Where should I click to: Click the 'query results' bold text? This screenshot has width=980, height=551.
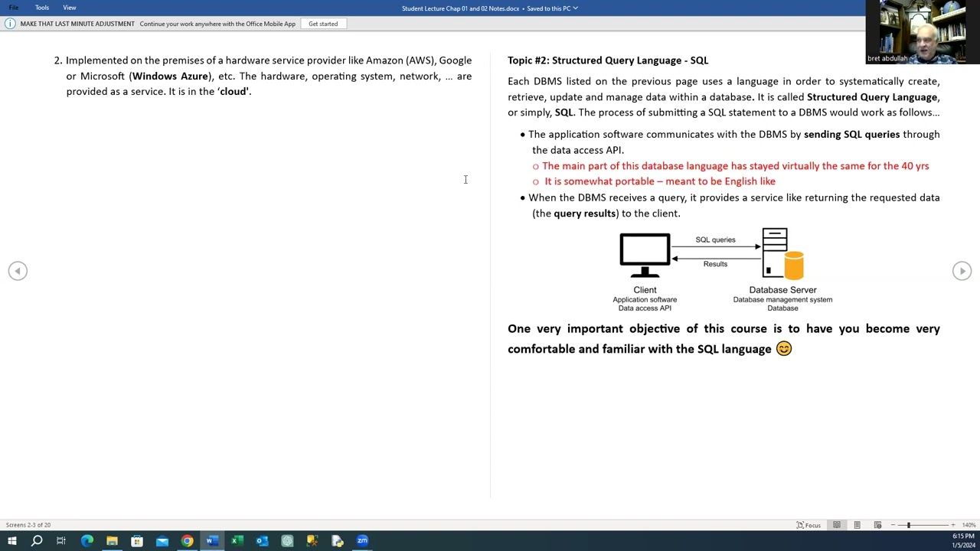pos(585,214)
